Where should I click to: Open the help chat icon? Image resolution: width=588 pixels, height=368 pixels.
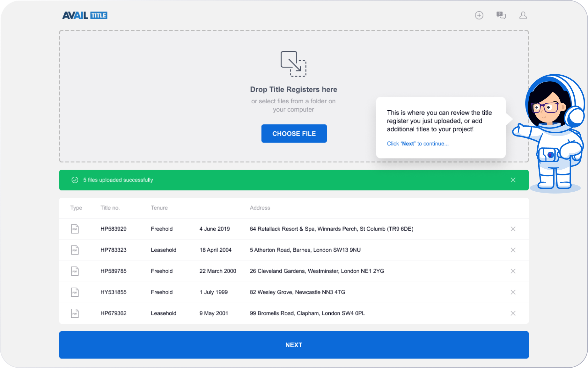point(501,15)
